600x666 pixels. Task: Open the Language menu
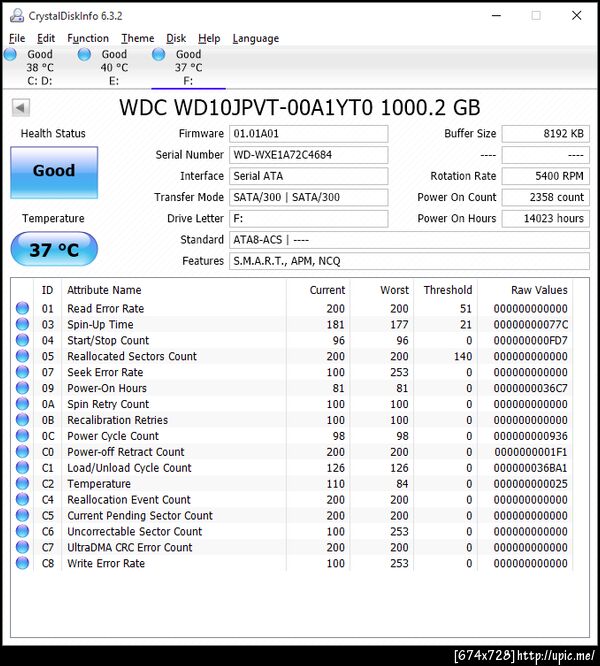pyautogui.click(x=256, y=39)
